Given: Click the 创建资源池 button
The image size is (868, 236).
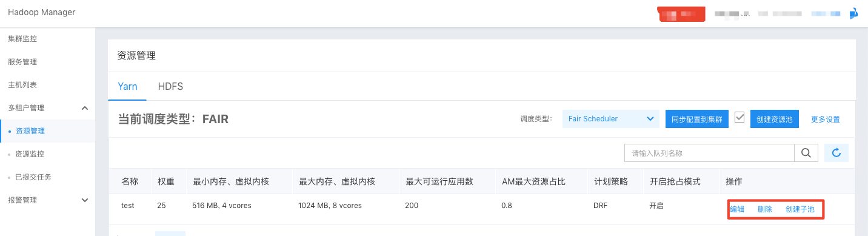Looking at the screenshot, I should [775, 119].
